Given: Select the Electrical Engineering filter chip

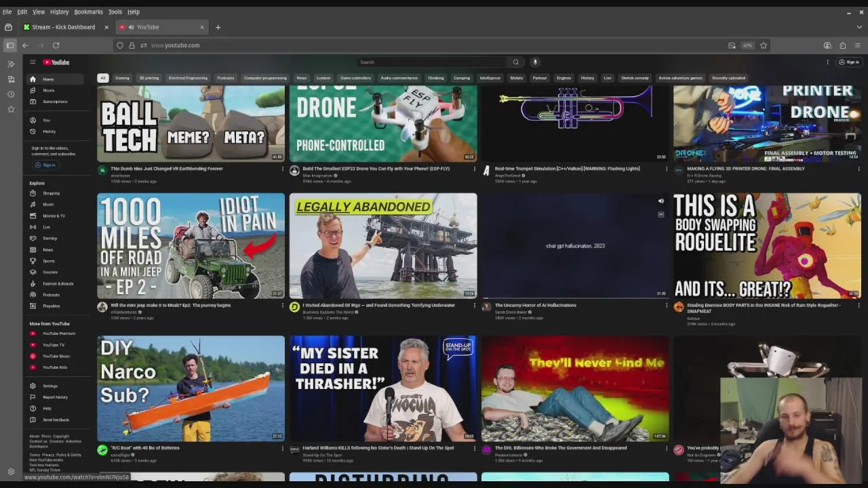Looking at the screenshot, I should [x=188, y=78].
